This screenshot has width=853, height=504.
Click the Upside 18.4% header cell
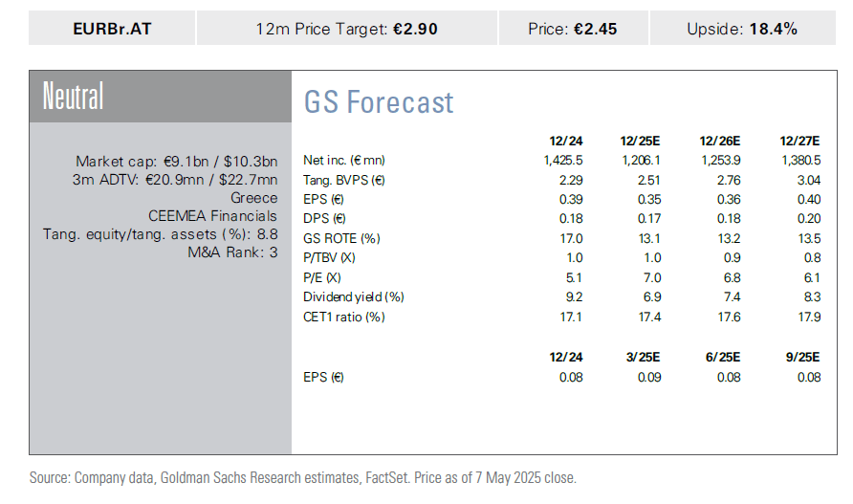(x=742, y=29)
